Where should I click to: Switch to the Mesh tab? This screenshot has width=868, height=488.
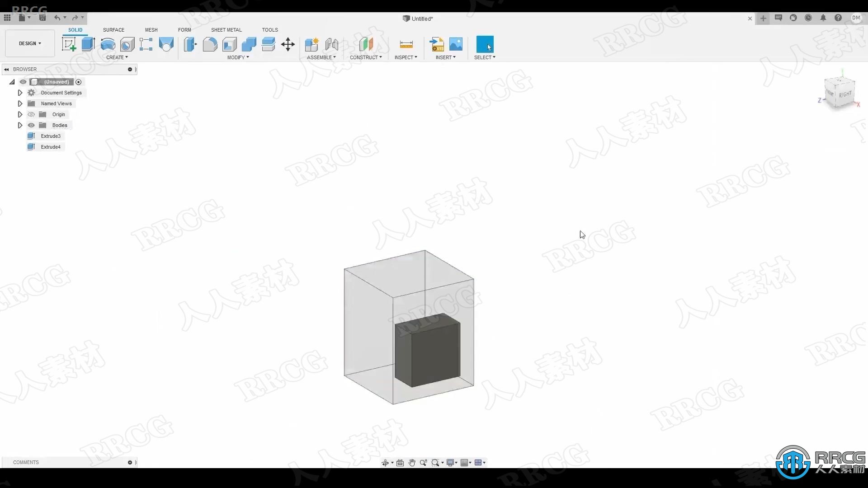(x=151, y=30)
